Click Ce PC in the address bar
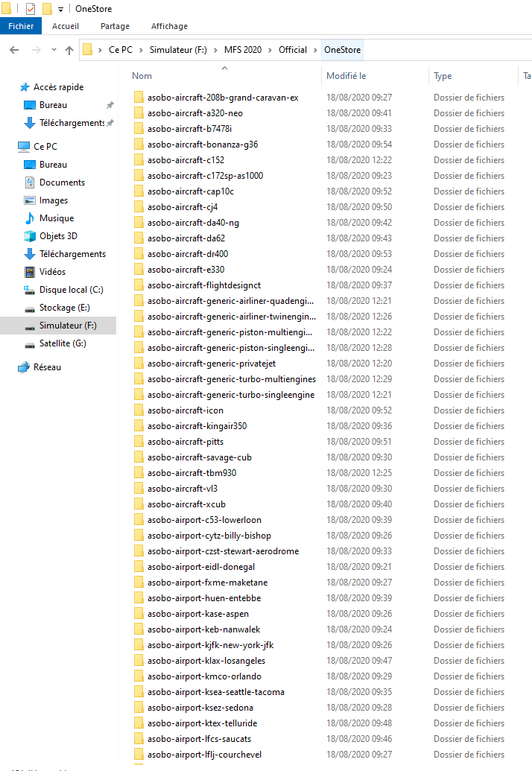532x771 pixels. coord(121,50)
